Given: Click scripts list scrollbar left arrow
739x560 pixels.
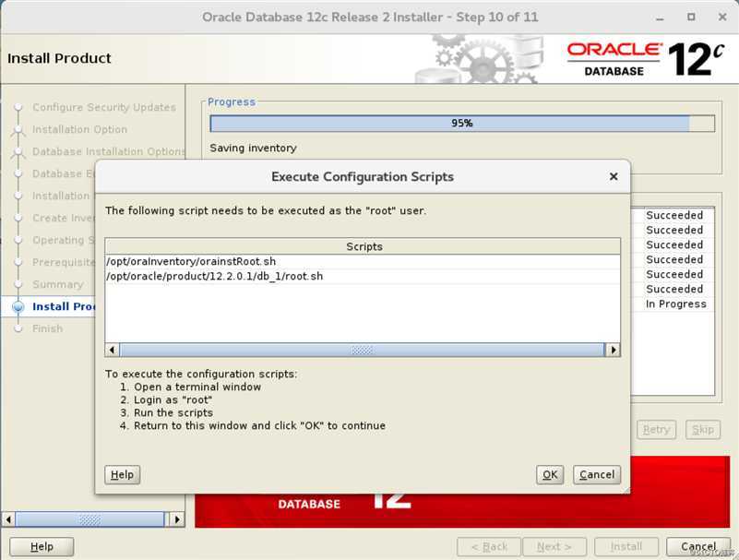Looking at the screenshot, I should tap(113, 350).
